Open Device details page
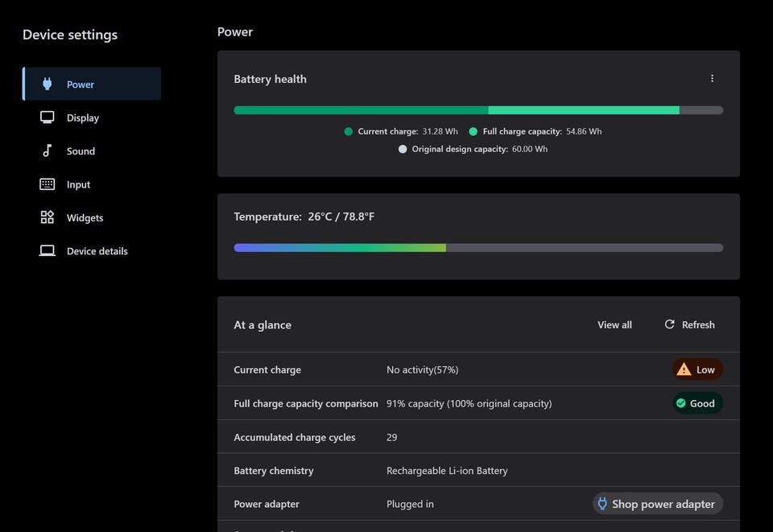 click(97, 251)
